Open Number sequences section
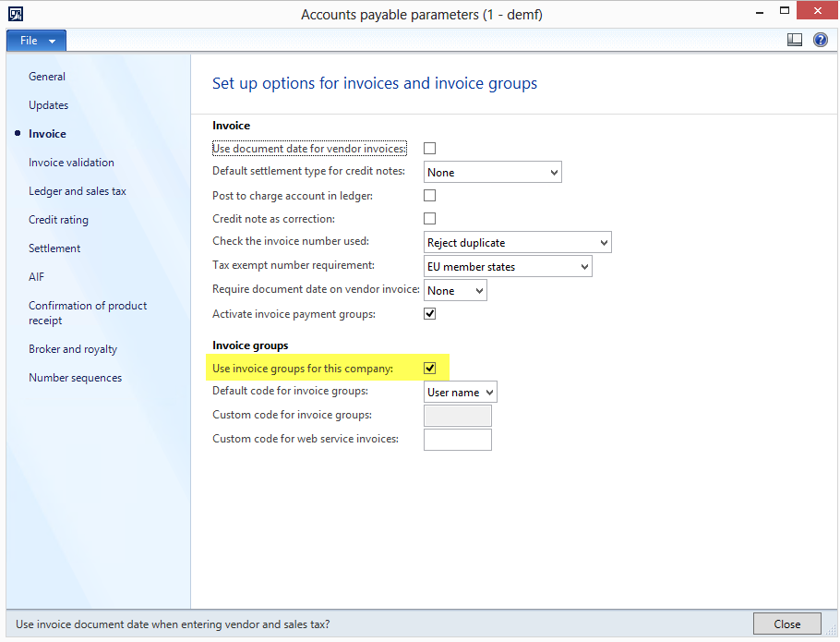Screen dimensions: 840x642 point(75,378)
